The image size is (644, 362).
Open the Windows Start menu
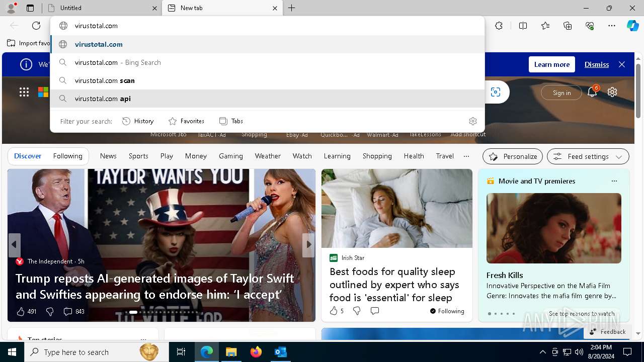(12, 352)
